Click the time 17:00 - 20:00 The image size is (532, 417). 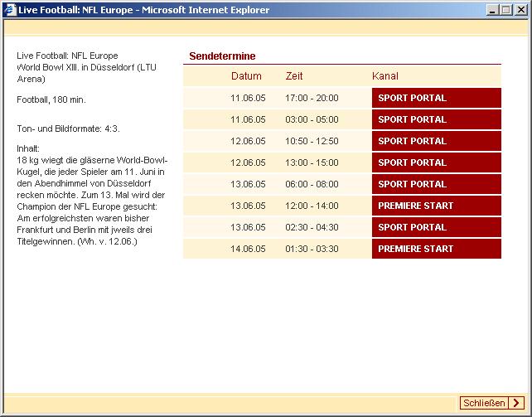[x=312, y=98]
